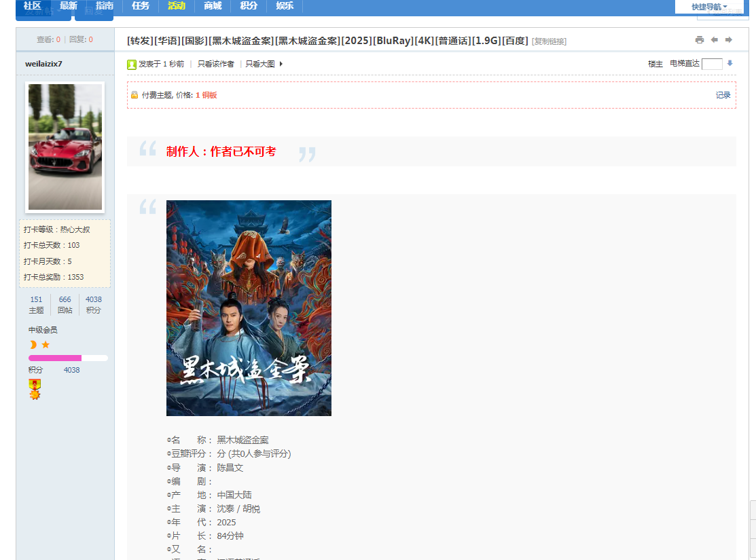Open the 活动 menu item
The image size is (756, 560).
(x=176, y=5)
